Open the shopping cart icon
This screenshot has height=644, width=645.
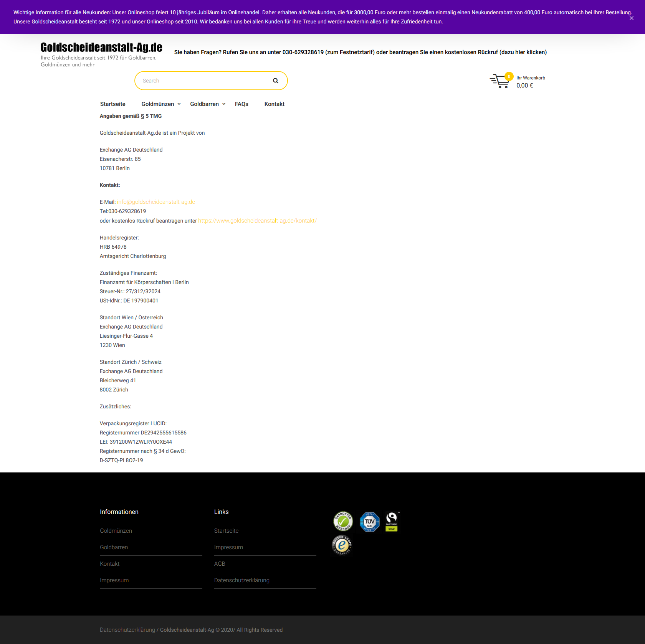pos(499,81)
